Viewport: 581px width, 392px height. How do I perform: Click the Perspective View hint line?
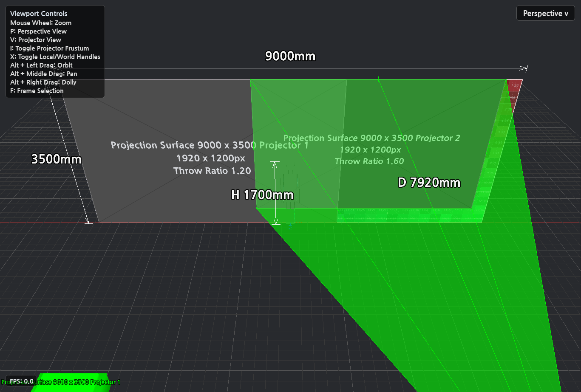click(x=38, y=31)
